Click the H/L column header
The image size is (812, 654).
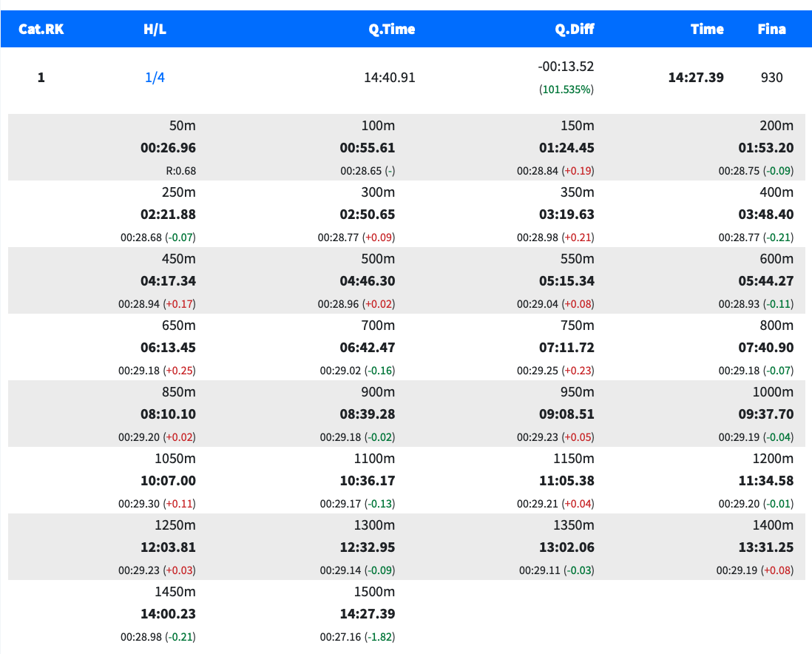tap(155, 30)
